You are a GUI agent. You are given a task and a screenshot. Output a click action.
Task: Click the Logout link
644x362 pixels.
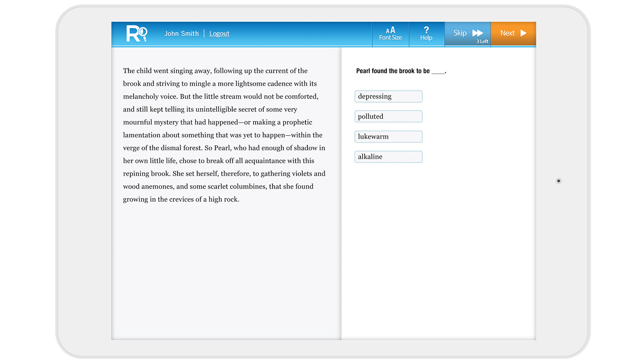tap(219, 33)
